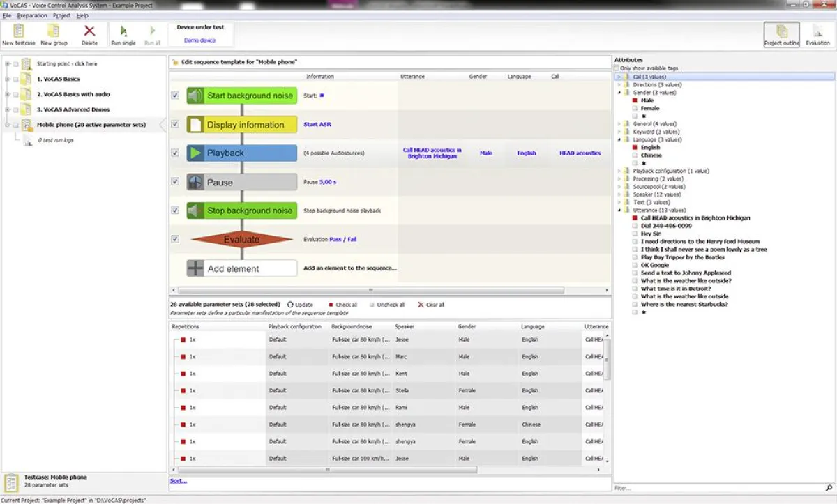Uncheck the Start background noise step checkbox

175,96
